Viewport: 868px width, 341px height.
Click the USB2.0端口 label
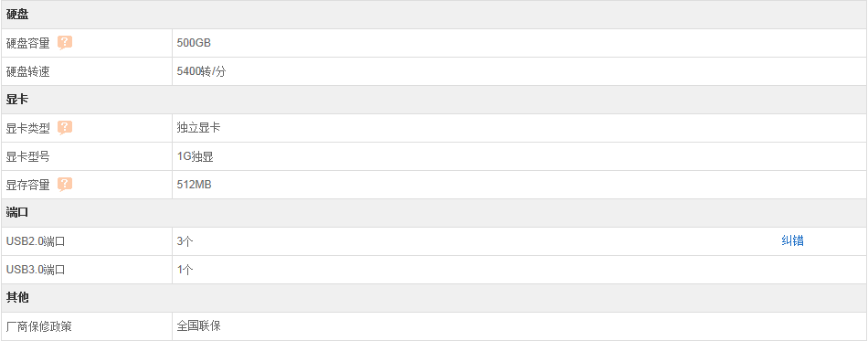(x=36, y=241)
